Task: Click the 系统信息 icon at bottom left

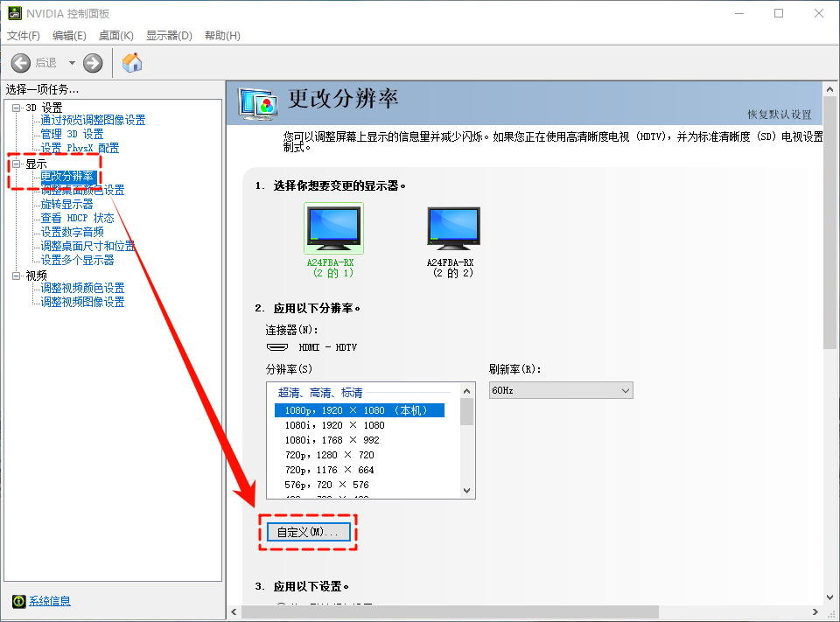Action: [20, 601]
